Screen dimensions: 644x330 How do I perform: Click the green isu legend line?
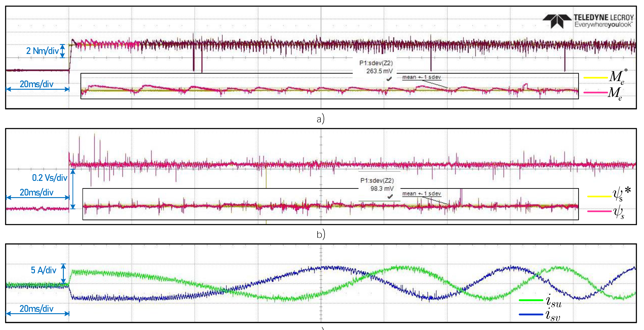(531, 300)
